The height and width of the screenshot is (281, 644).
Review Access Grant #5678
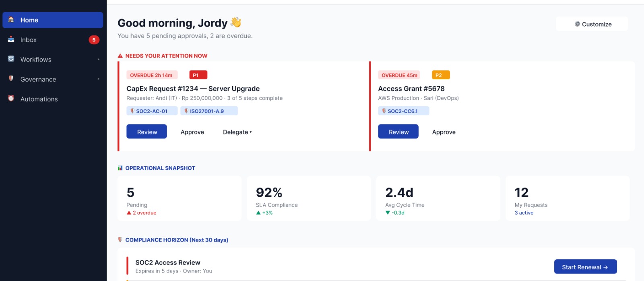(x=398, y=132)
